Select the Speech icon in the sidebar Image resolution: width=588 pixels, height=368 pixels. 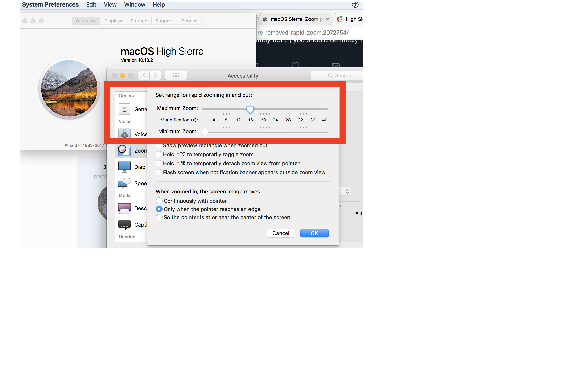pyautogui.click(x=124, y=183)
